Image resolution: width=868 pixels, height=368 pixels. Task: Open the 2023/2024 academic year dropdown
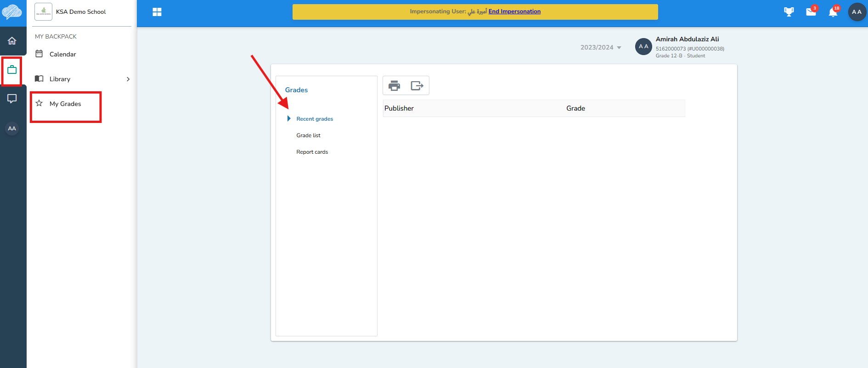(601, 47)
